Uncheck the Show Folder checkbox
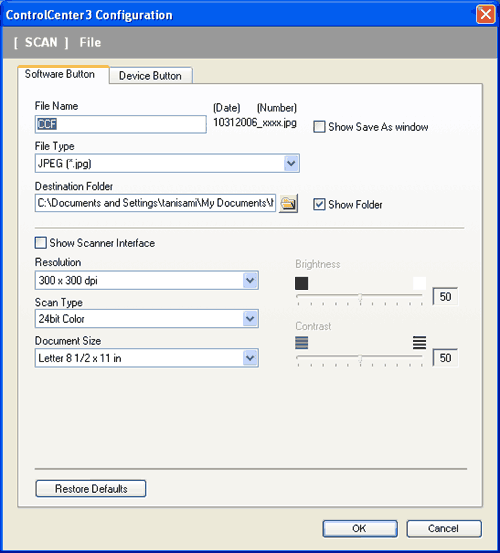 (x=319, y=204)
